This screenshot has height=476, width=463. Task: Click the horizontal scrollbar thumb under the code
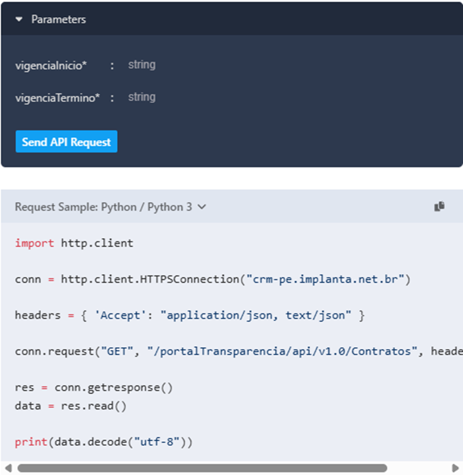201,468
